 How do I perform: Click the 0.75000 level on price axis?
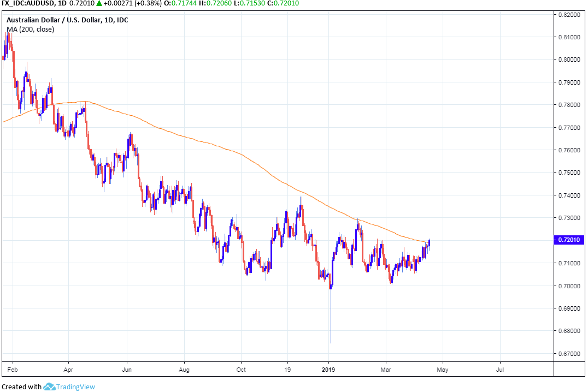[569, 173]
